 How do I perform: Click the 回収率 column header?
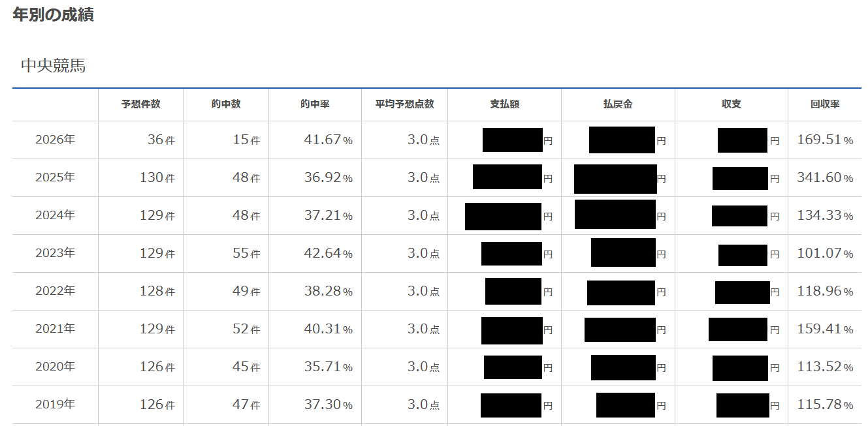(x=825, y=104)
